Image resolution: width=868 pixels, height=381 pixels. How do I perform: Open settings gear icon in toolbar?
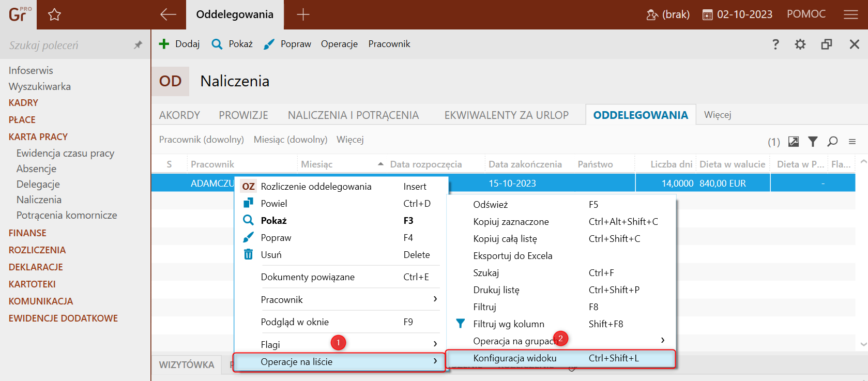pyautogui.click(x=800, y=44)
